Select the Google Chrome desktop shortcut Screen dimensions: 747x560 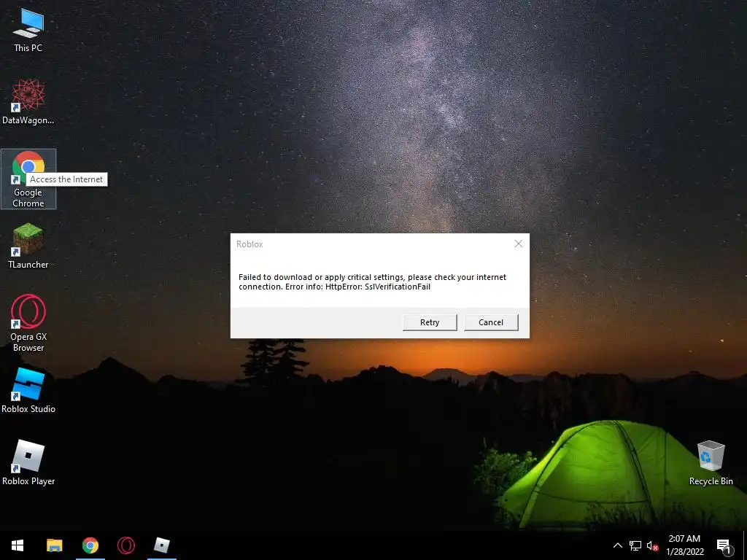[x=28, y=179]
